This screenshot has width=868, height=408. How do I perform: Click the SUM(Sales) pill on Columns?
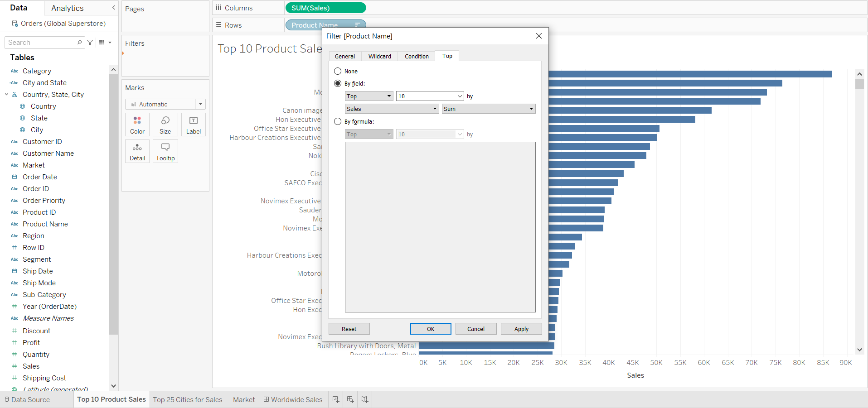325,8
